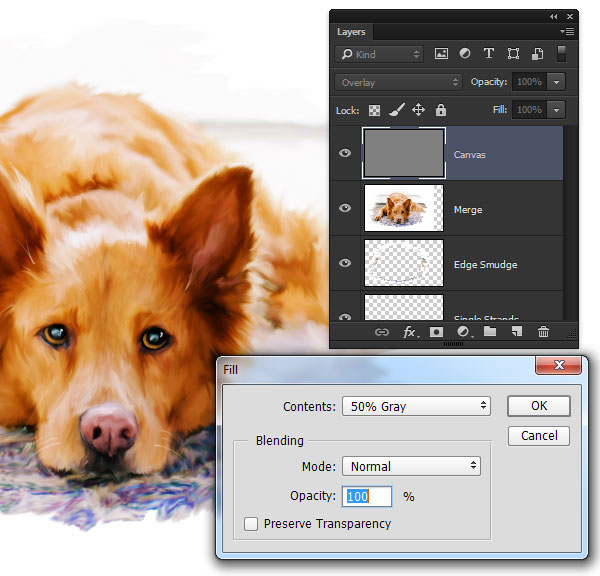Filter layers by shape layer icon
The width and height of the screenshot is (600, 576).
click(513, 54)
